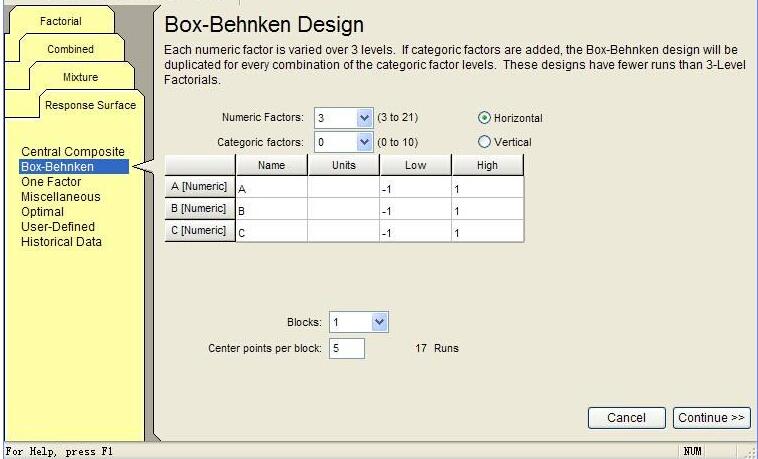Open the Combined design tab
The image size is (758, 459).
pos(70,49)
